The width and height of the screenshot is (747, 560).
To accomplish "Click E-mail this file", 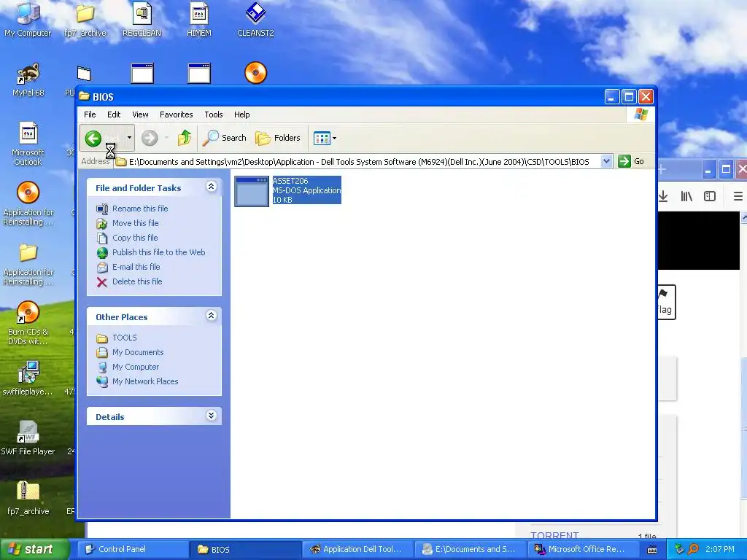I will (136, 267).
